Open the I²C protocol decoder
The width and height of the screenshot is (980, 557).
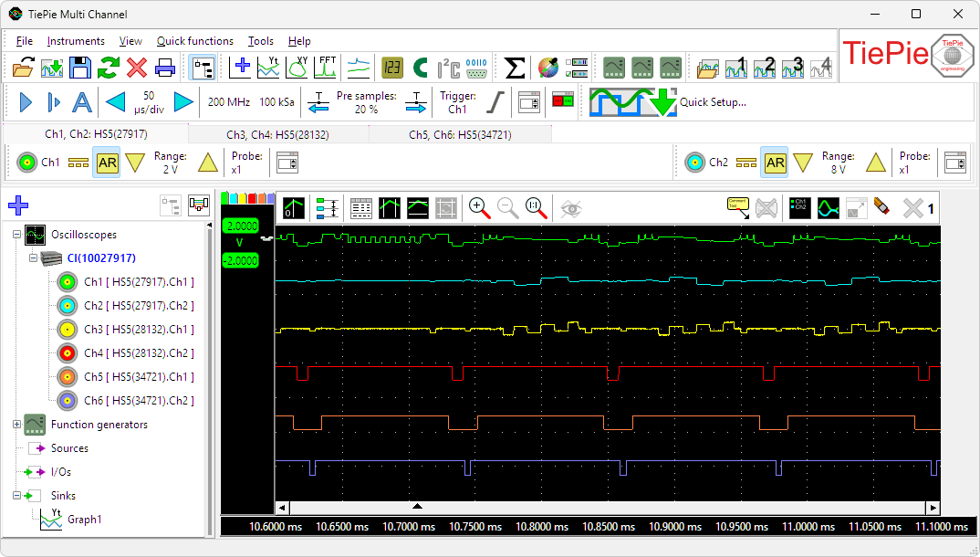click(447, 67)
